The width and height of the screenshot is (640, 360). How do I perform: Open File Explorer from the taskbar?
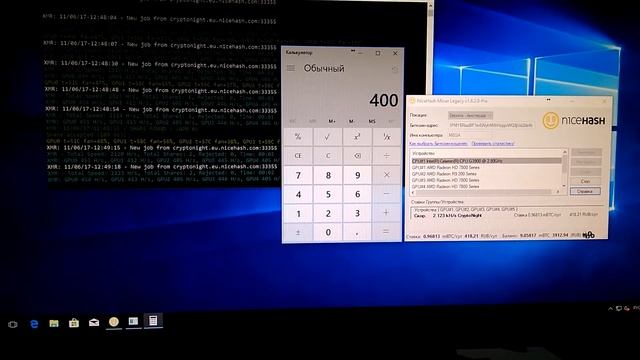coord(54,323)
